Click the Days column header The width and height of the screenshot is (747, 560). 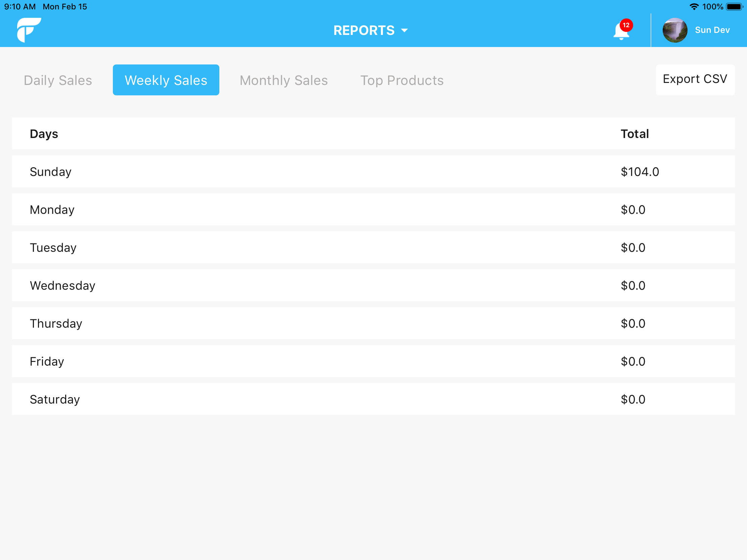(44, 134)
